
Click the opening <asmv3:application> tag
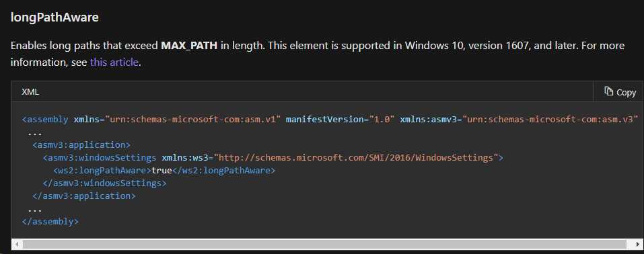coord(81,145)
